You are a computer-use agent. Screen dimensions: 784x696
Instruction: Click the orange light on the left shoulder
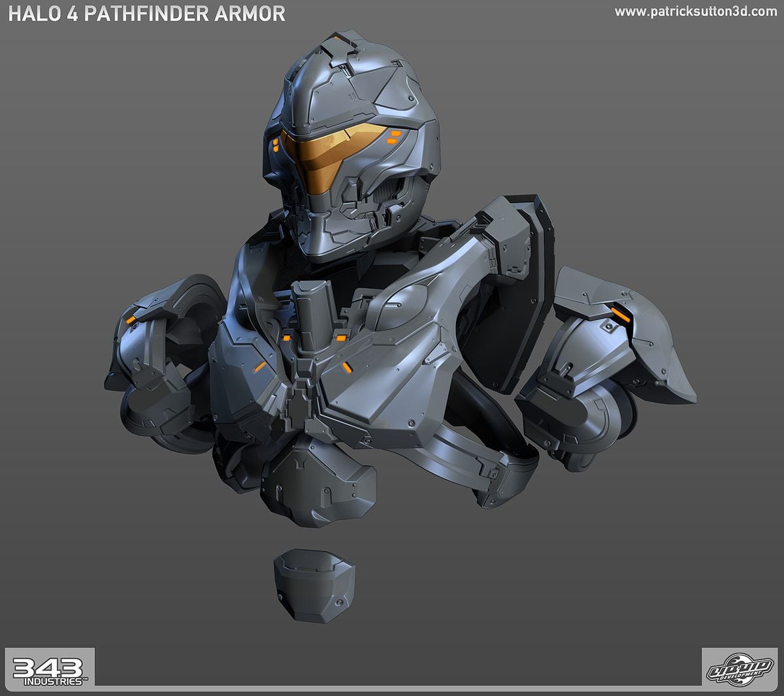(130, 319)
